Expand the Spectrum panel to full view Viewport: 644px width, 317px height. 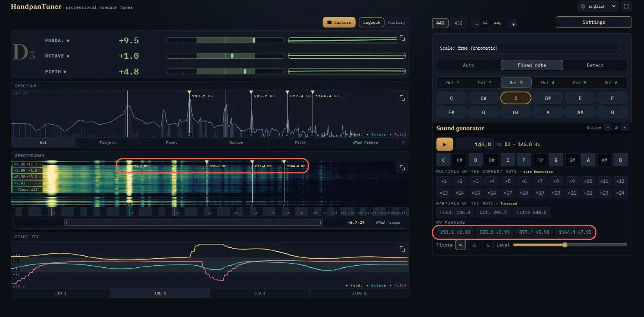402,98
